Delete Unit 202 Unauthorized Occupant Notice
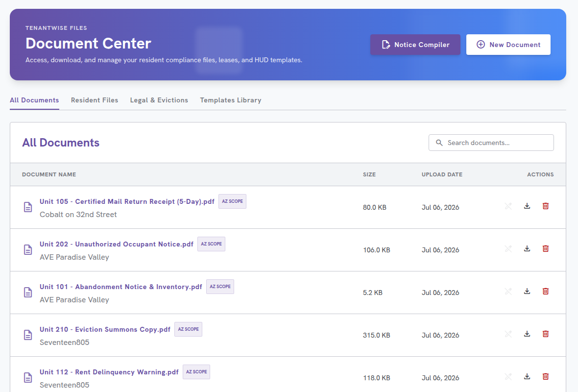Viewport: 578px width, 392px height. click(x=546, y=249)
